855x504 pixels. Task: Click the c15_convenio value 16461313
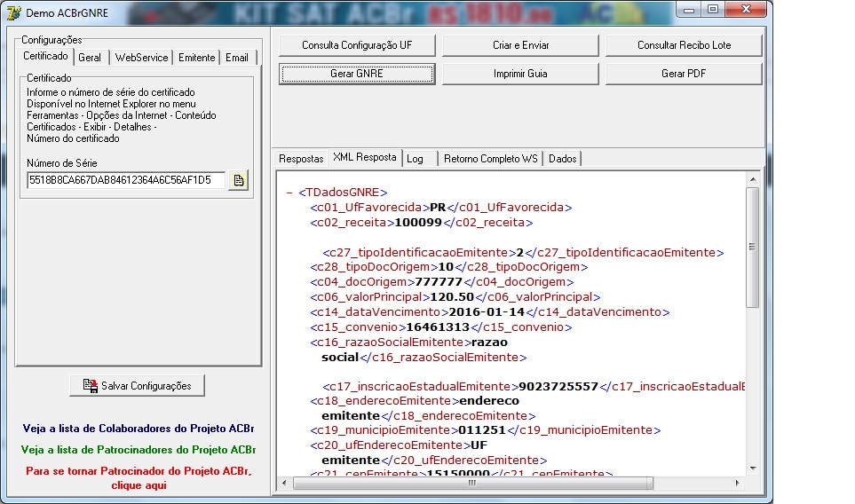(438, 327)
